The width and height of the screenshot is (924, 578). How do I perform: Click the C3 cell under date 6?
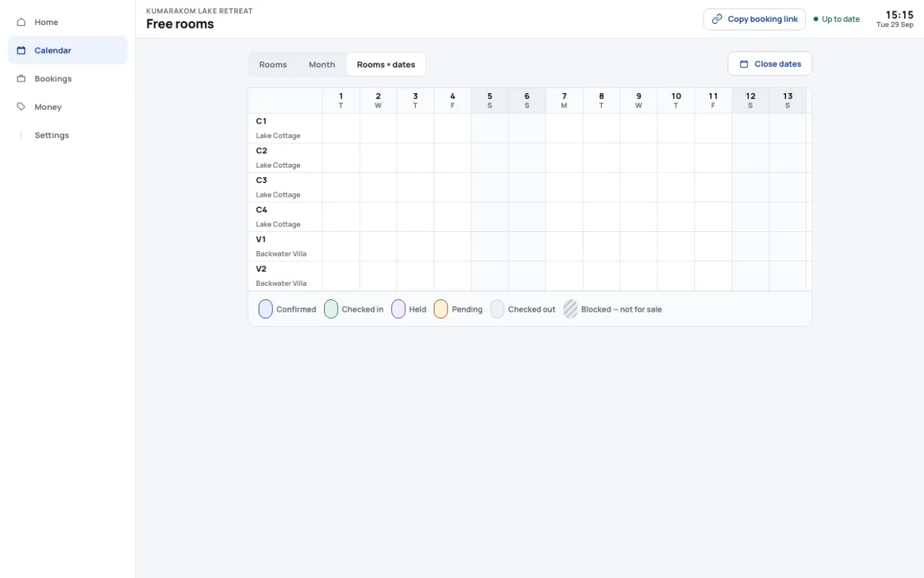(527, 188)
